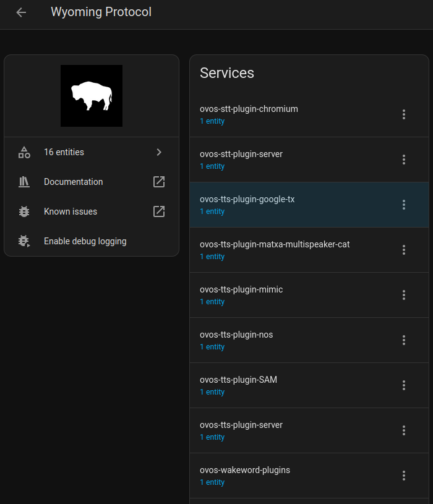Click the Wyoming bison logo thumbnail
The image size is (433, 504).
pyautogui.click(x=92, y=96)
